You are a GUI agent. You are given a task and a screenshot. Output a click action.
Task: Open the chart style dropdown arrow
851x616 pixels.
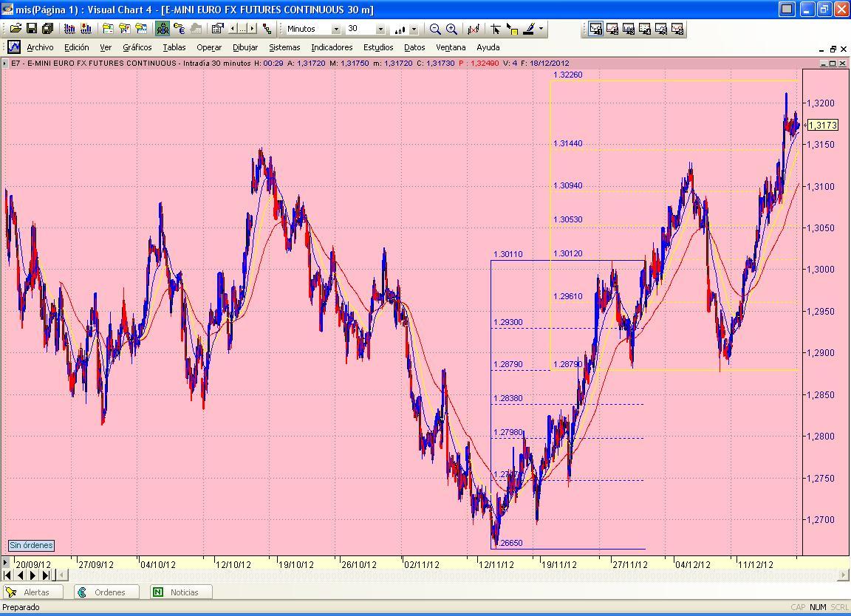pyautogui.click(x=414, y=30)
